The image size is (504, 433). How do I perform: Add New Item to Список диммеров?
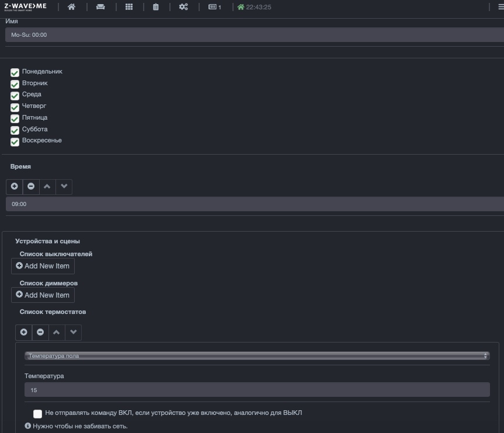(x=43, y=295)
